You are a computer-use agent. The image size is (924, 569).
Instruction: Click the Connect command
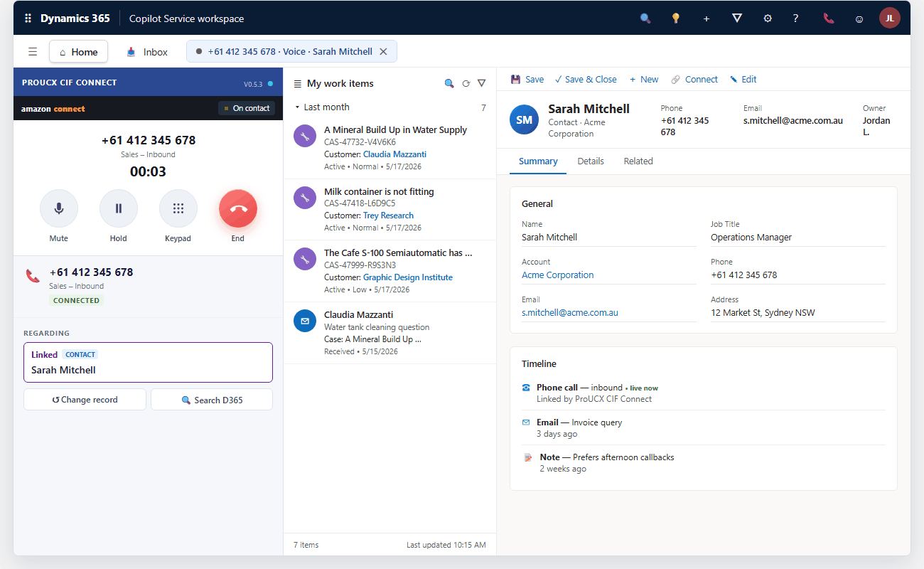pos(694,80)
